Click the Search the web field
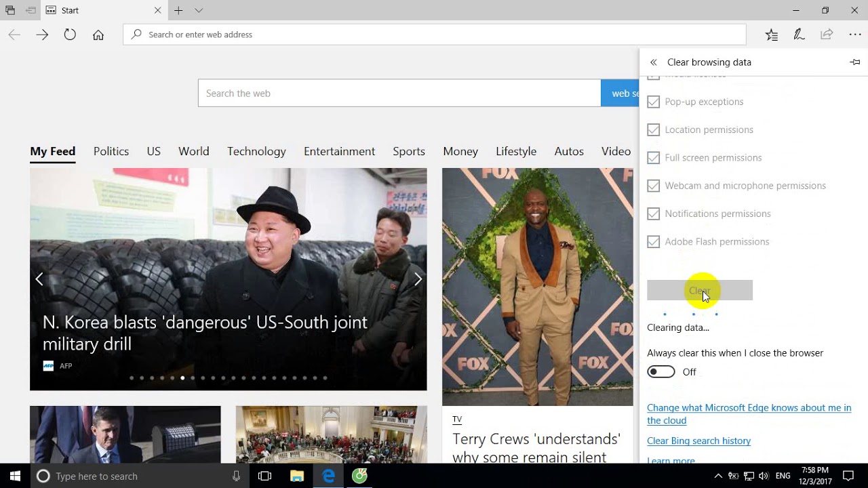The height and width of the screenshot is (488, 868). point(399,93)
